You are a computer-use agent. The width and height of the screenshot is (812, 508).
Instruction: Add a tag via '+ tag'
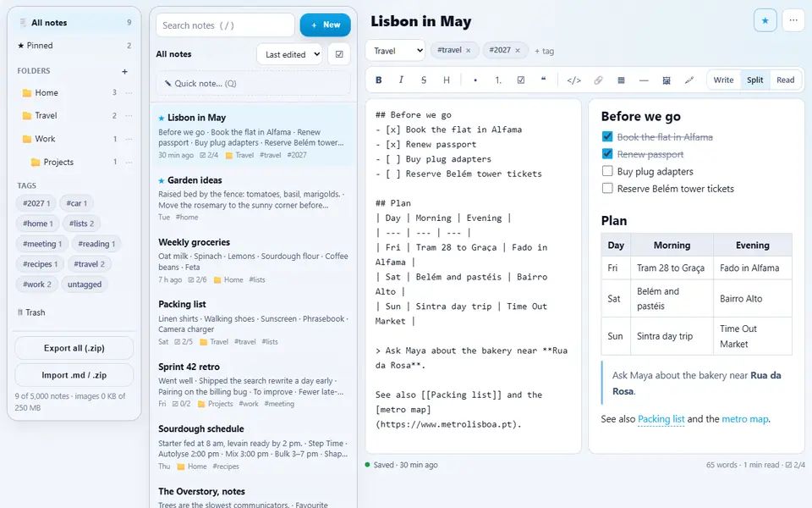point(544,51)
